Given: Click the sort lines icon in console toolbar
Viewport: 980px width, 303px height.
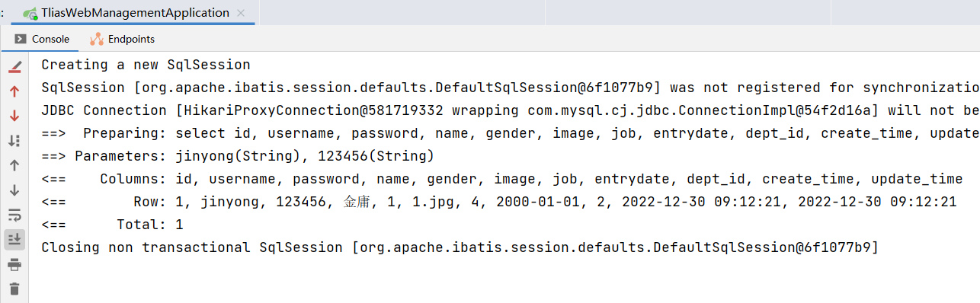Looking at the screenshot, I should coord(14,141).
